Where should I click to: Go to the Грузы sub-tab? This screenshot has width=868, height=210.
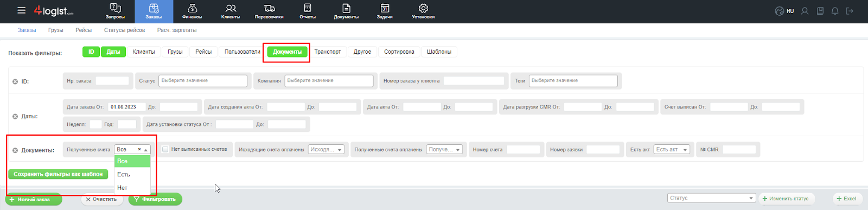click(56, 30)
